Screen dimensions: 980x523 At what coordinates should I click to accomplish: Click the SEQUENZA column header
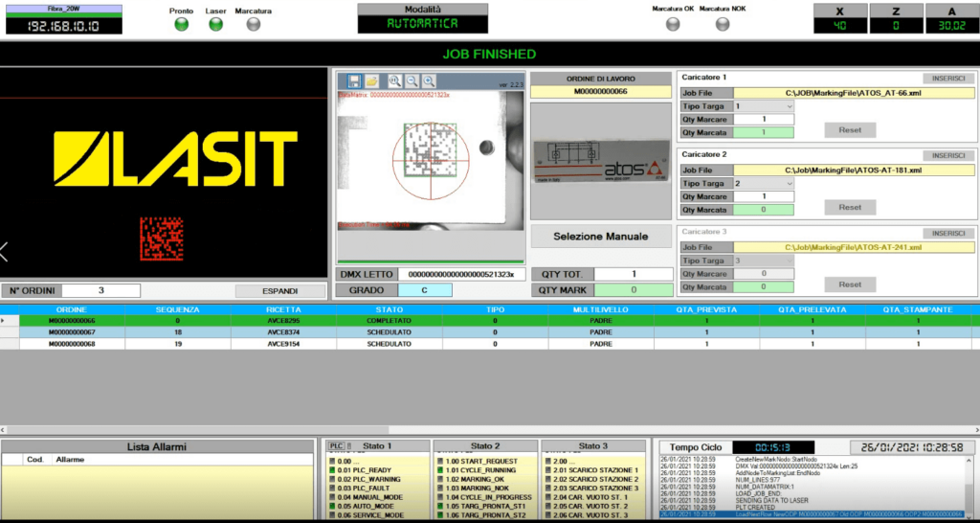tap(178, 309)
